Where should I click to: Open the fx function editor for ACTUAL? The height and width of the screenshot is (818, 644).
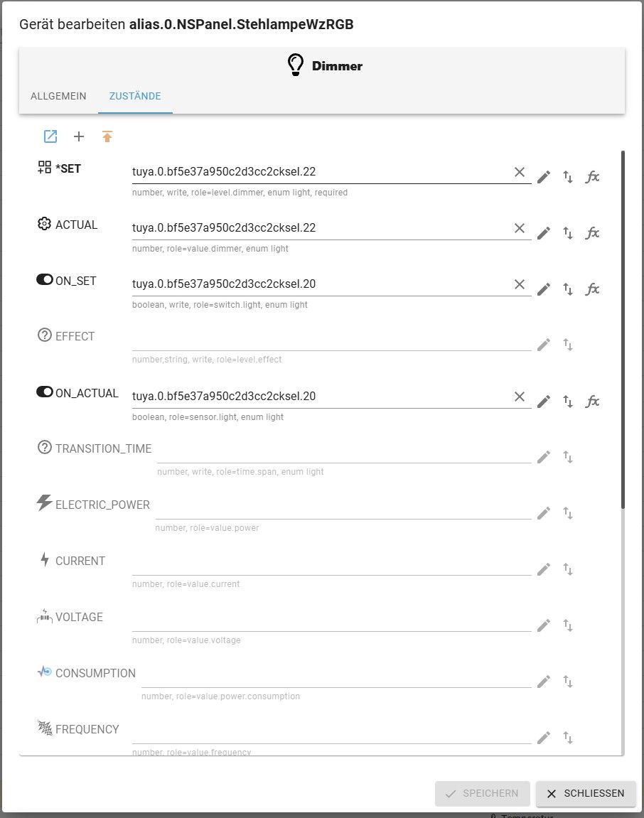tap(592, 233)
